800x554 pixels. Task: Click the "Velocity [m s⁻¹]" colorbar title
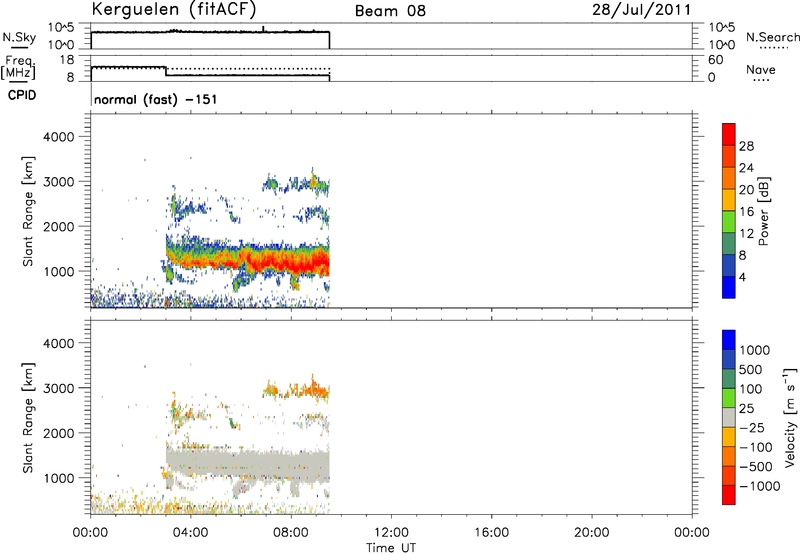[790, 418]
